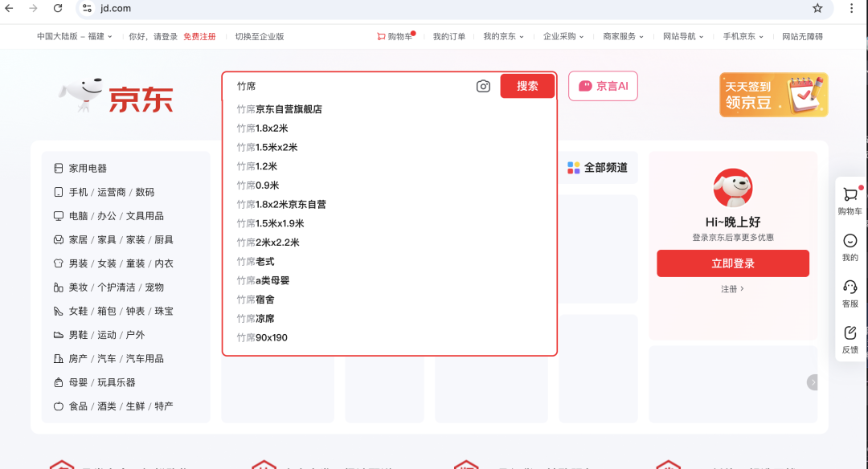Image resolution: width=868 pixels, height=469 pixels.
Task: Click the 家用电器 category icon
Action: [58, 168]
